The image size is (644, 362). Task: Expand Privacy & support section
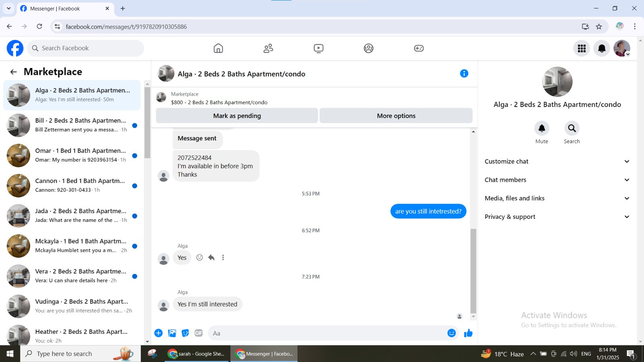(x=557, y=217)
